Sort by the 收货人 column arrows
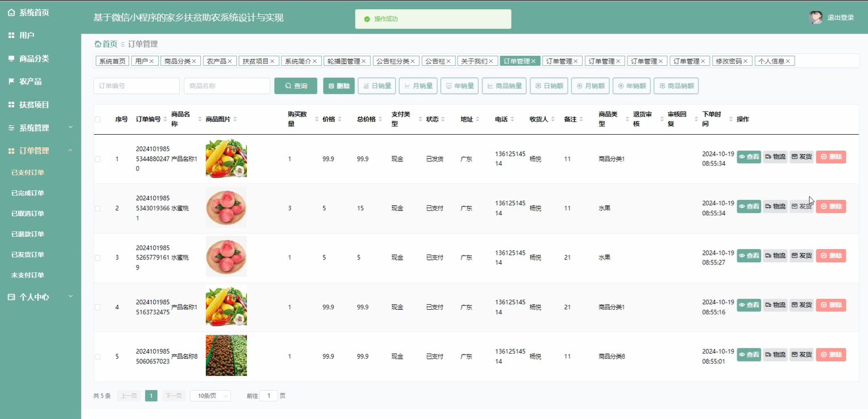The image size is (868, 419). (553, 119)
